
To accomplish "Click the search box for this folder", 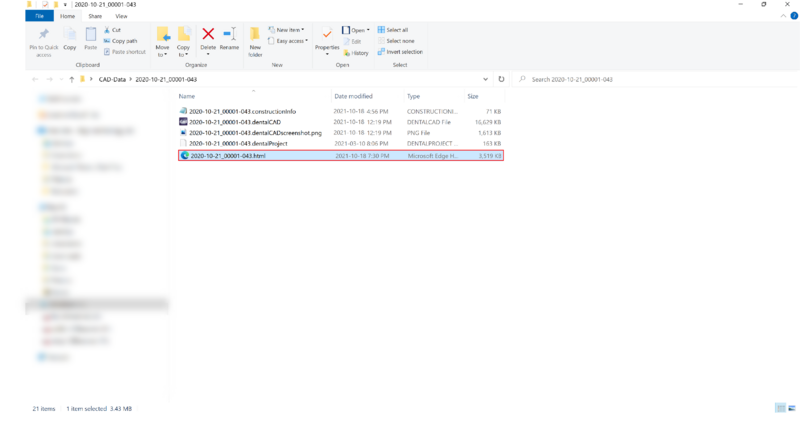I will tap(656, 79).
